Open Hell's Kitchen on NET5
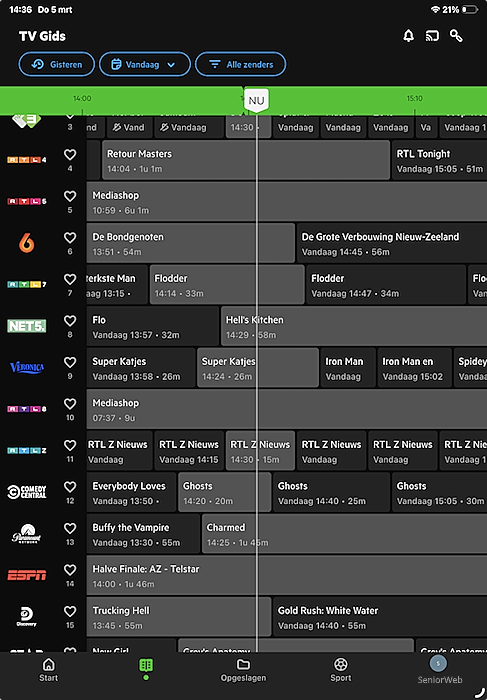 pyautogui.click(x=354, y=326)
